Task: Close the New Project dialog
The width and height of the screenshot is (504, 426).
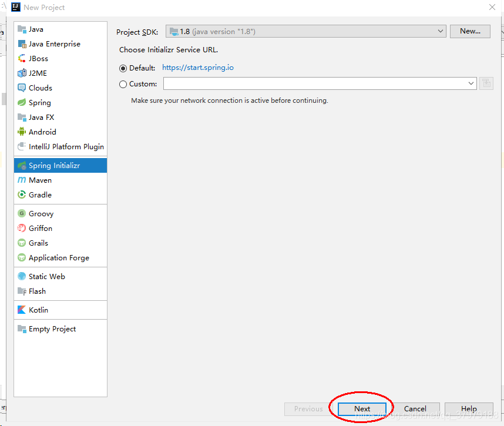Action: (x=492, y=7)
